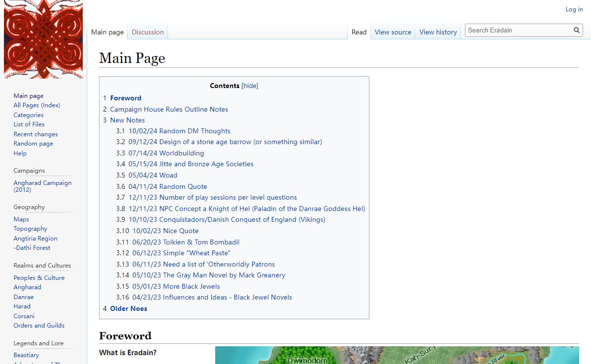Jump to Influences and Ideas - Black Jewel Novels
Viewport: 591px width, 364px height.
pyautogui.click(x=212, y=297)
